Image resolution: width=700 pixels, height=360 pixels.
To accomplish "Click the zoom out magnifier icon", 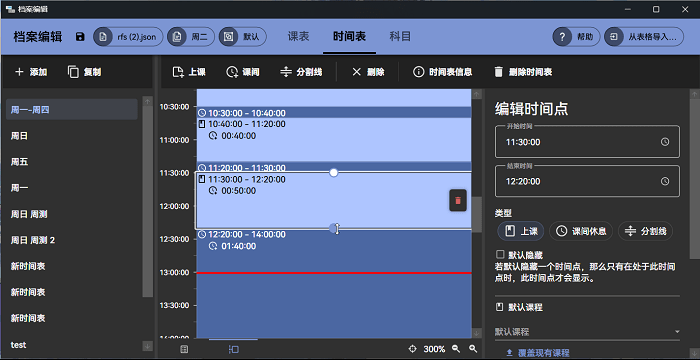I will (x=456, y=349).
